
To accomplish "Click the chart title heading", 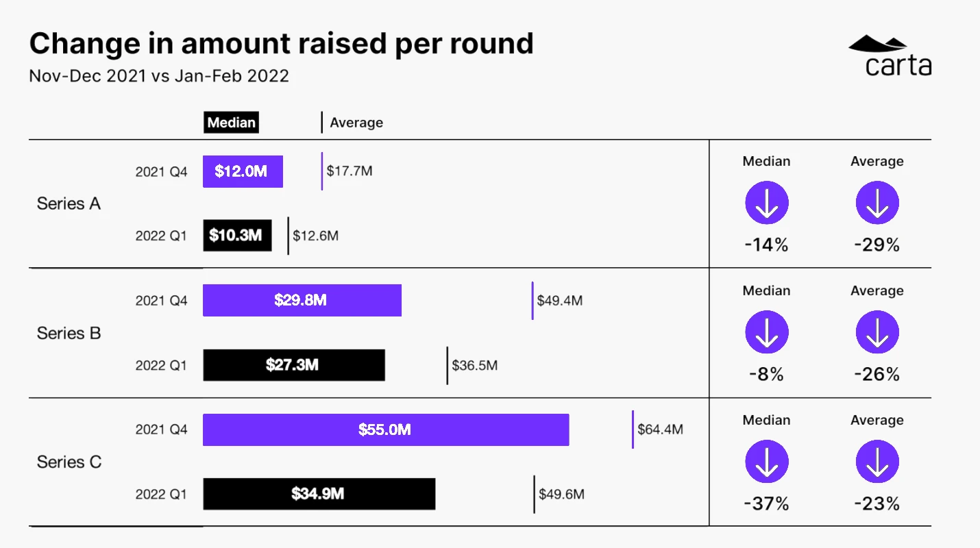I will pyautogui.click(x=281, y=44).
